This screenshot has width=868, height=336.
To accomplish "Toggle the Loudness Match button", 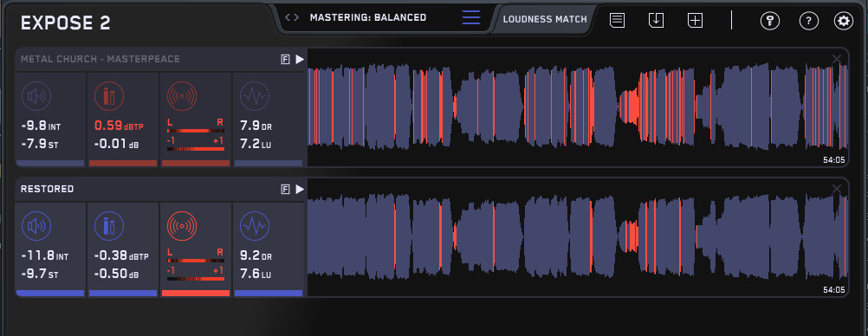I will pyautogui.click(x=545, y=19).
